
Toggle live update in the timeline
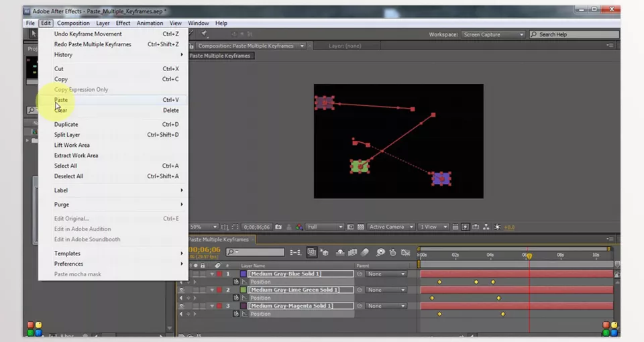click(x=312, y=253)
